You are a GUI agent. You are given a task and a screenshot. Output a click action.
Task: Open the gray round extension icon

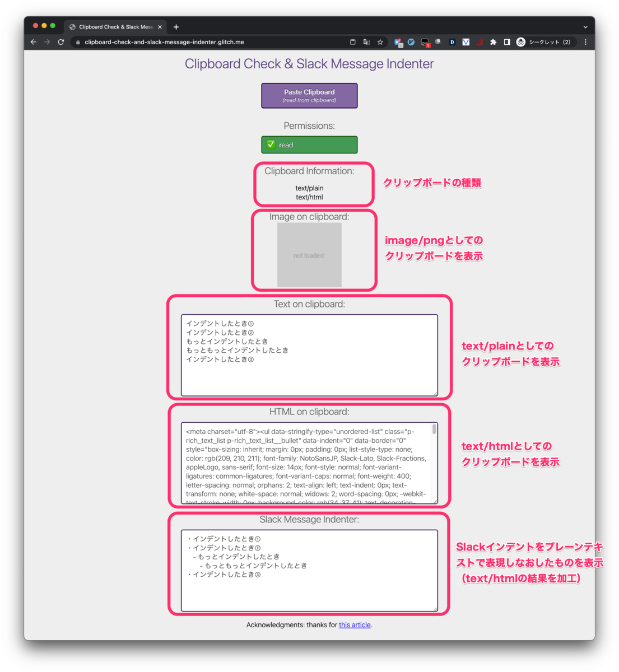[x=438, y=42]
